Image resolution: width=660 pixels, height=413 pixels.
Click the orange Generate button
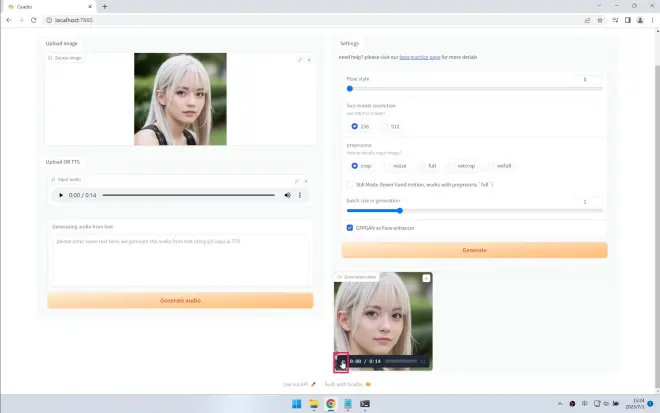(474, 250)
